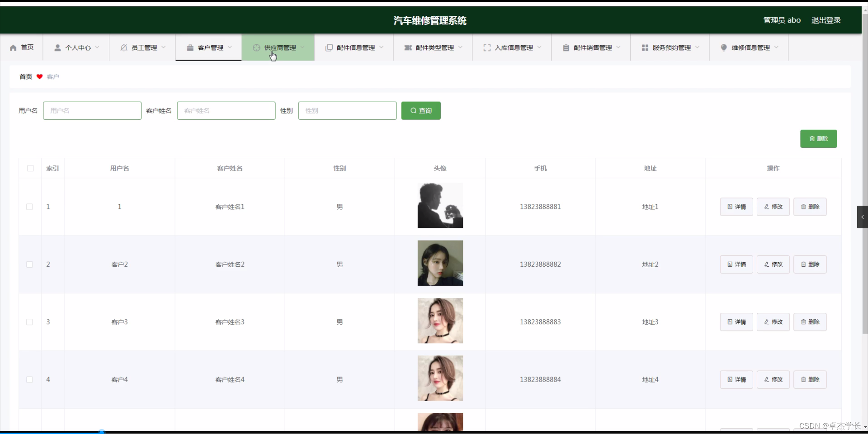
Task: Select the 配件信息管理 document icon
Action: point(329,47)
